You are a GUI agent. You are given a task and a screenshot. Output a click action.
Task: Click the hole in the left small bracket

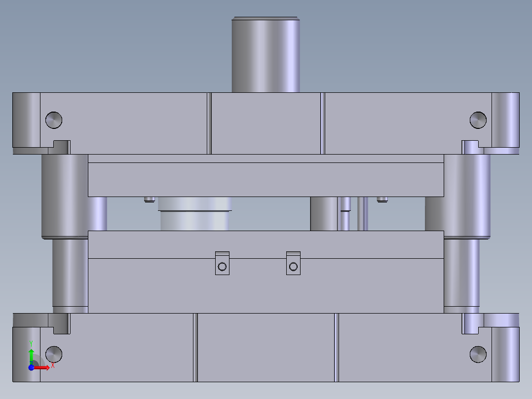point(222,267)
